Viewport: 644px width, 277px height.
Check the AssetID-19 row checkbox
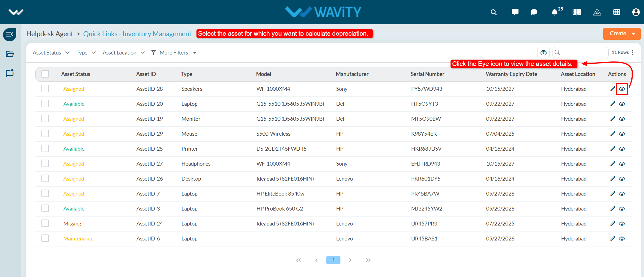coord(45,119)
